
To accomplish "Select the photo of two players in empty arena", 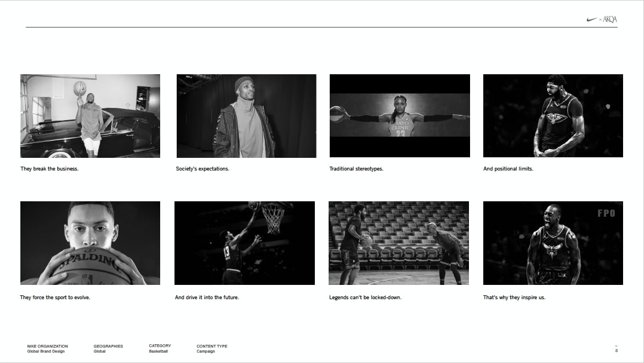I will click(x=399, y=243).
